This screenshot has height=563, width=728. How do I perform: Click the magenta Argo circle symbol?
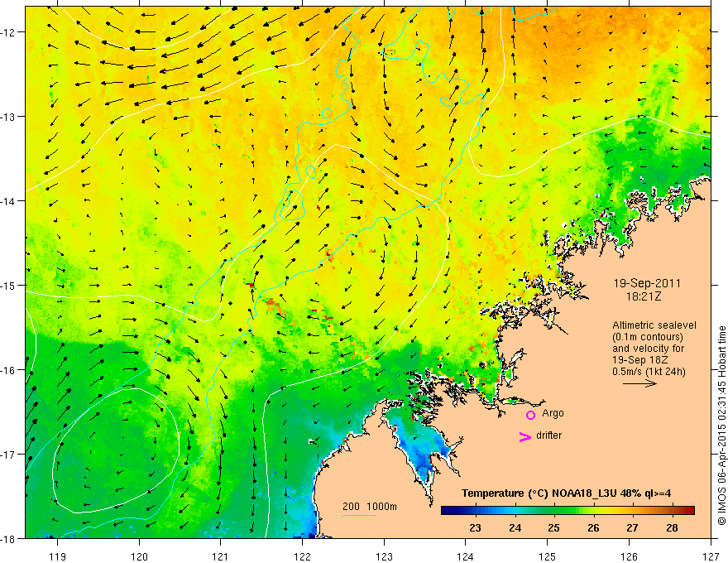pos(530,415)
